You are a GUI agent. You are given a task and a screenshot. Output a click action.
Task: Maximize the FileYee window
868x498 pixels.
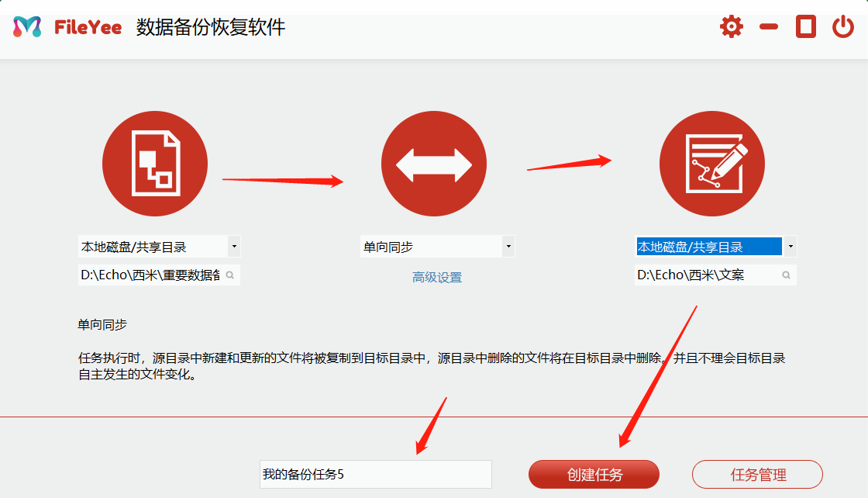[x=804, y=26]
